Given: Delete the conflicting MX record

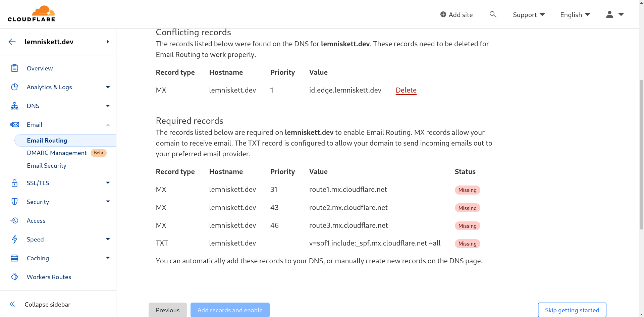Looking at the screenshot, I should coord(406,90).
